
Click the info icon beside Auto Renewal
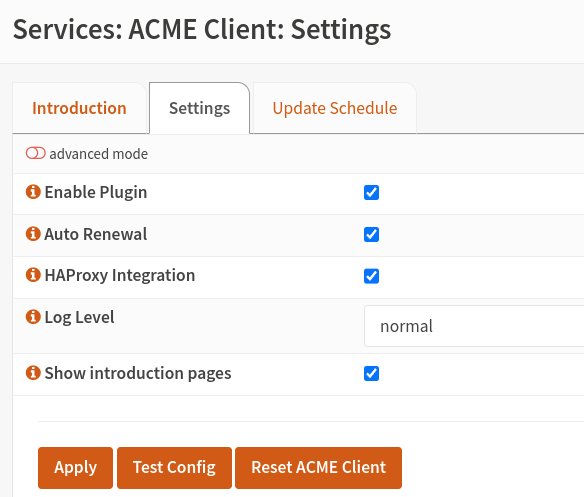pyautogui.click(x=33, y=234)
